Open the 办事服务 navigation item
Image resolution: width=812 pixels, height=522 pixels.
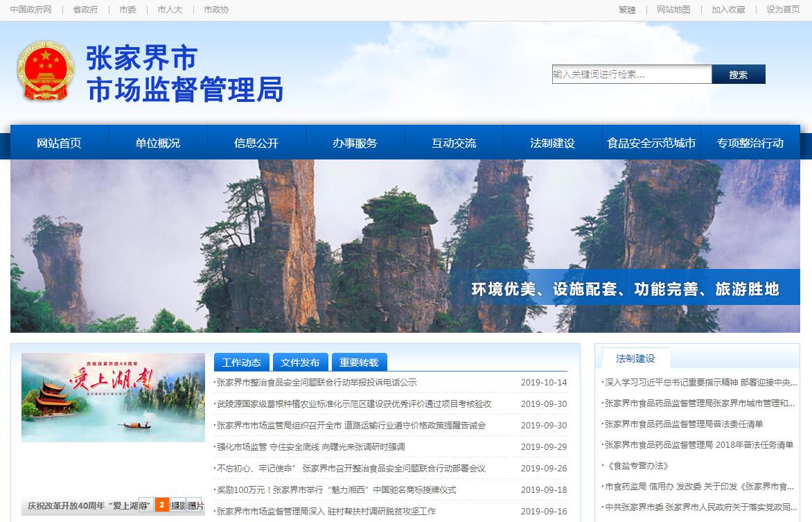click(x=355, y=143)
